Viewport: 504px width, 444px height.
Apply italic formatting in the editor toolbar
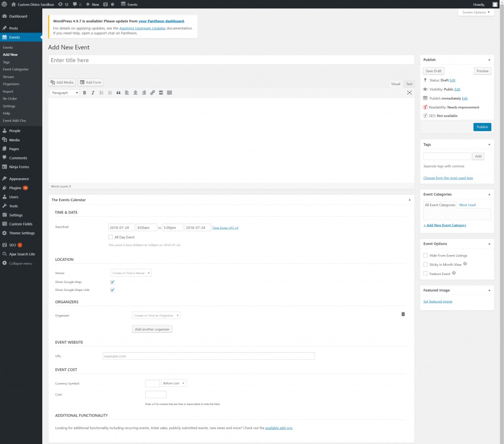[93, 93]
